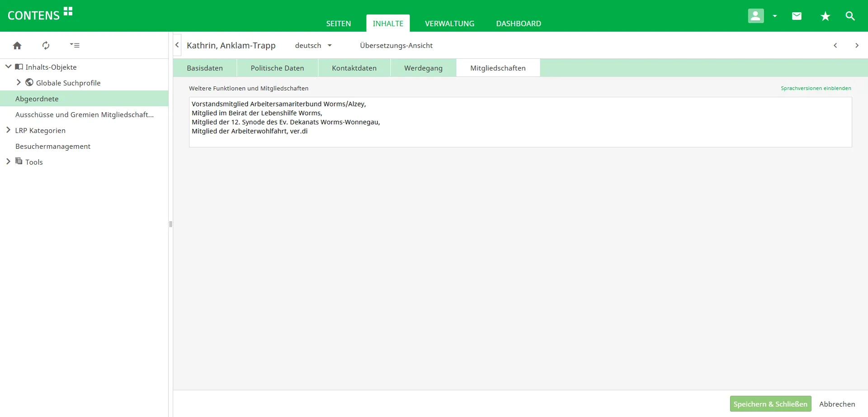Open the tree options list icon
This screenshot has height=417, width=868.
tap(75, 45)
